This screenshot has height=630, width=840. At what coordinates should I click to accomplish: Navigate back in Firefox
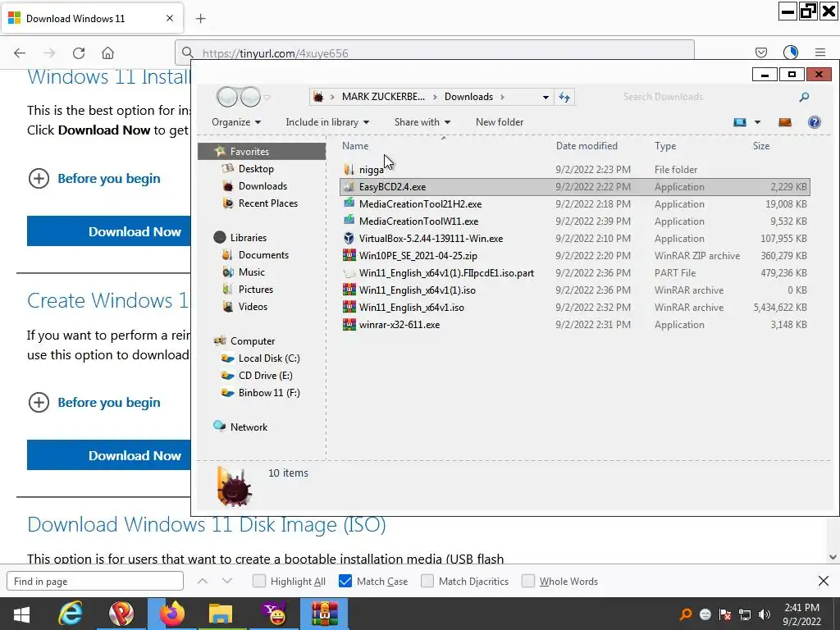coord(20,53)
